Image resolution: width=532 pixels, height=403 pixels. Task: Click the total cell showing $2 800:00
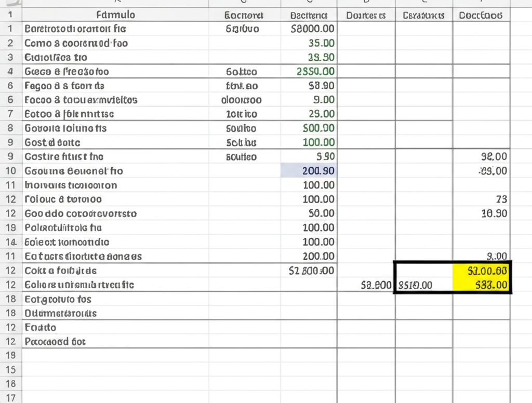(x=309, y=270)
